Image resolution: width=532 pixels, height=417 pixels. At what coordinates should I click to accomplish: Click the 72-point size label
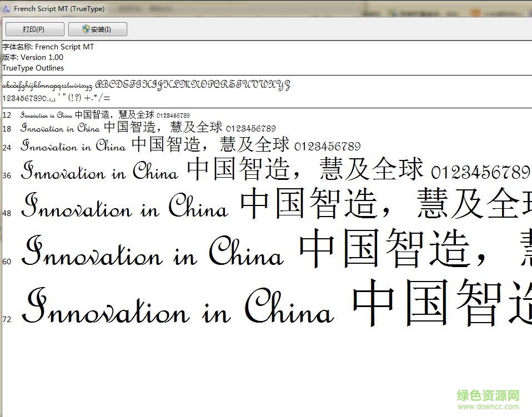[7, 319]
